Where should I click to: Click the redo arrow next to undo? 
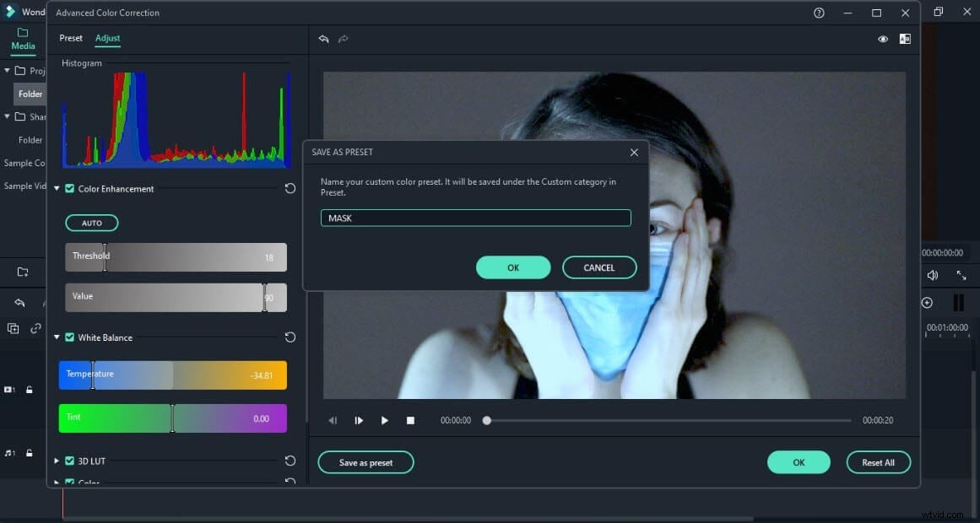(344, 39)
